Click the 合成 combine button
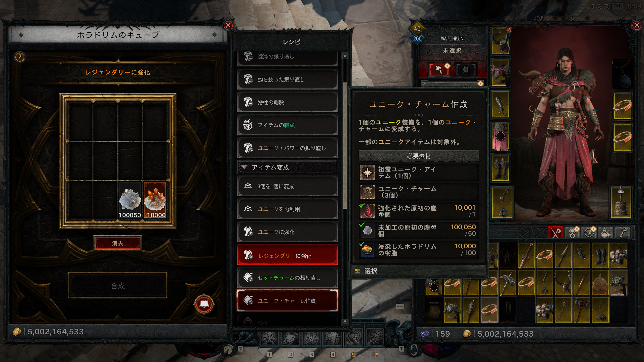644x362 pixels. point(117,286)
